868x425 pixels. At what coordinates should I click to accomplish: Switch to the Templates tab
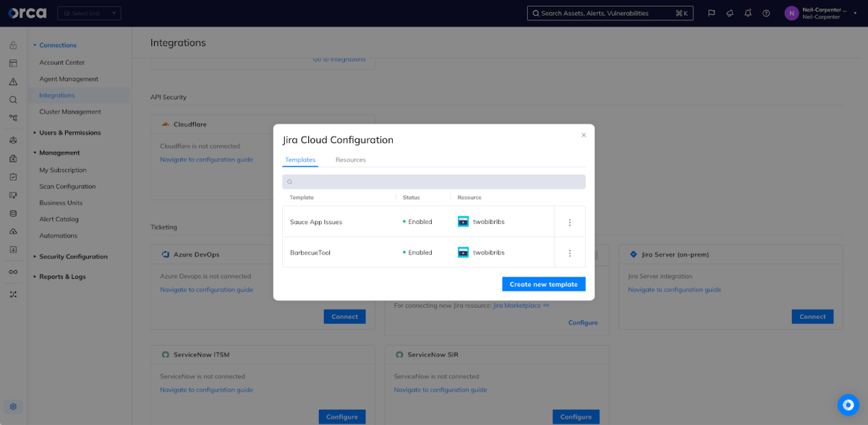[x=300, y=160]
